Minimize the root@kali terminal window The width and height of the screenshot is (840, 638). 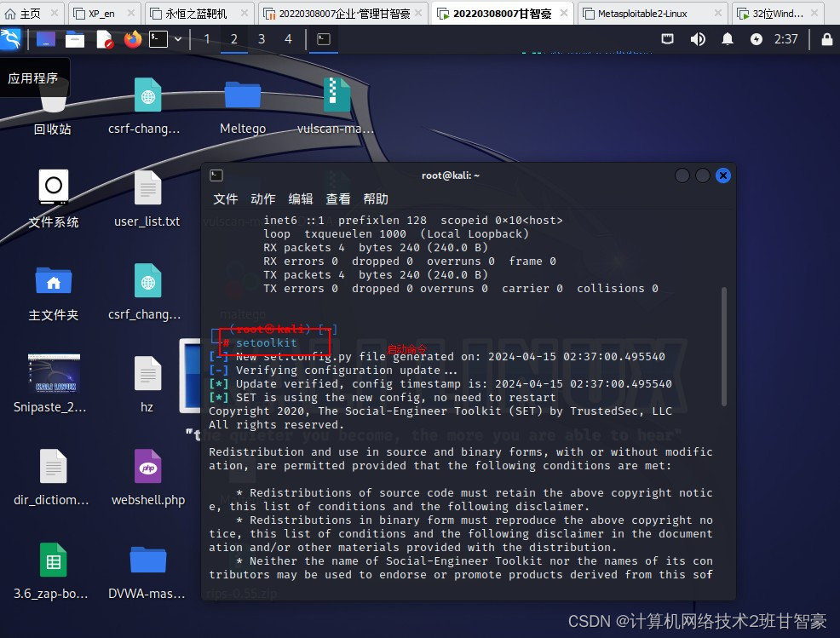pyautogui.click(x=682, y=175)
